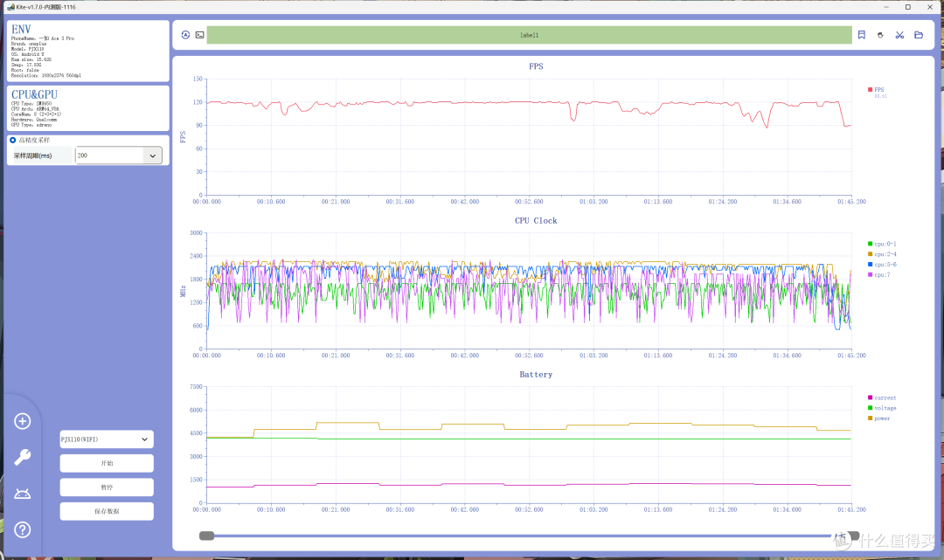The image size is (944, 560).
Task: Toggle cpu:0-1 legend entry visibility
Action: (882, 244)
